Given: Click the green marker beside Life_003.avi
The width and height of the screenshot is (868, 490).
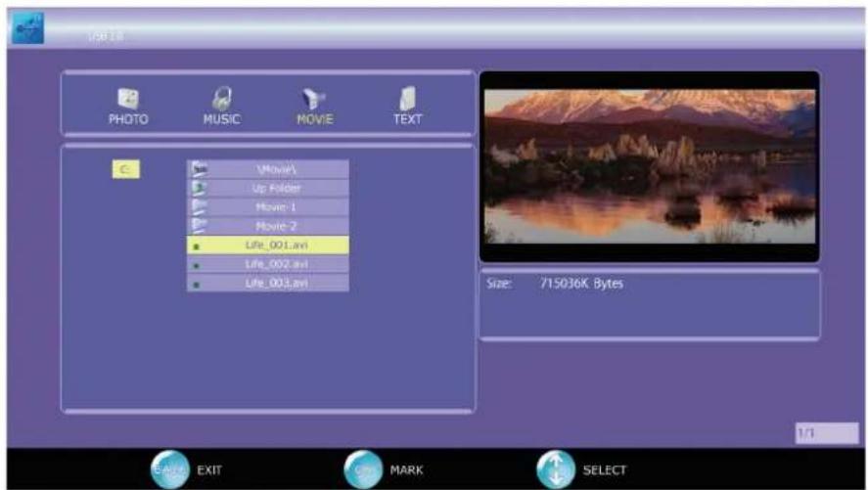Looking at the screenshot, I should pos(196,285).
